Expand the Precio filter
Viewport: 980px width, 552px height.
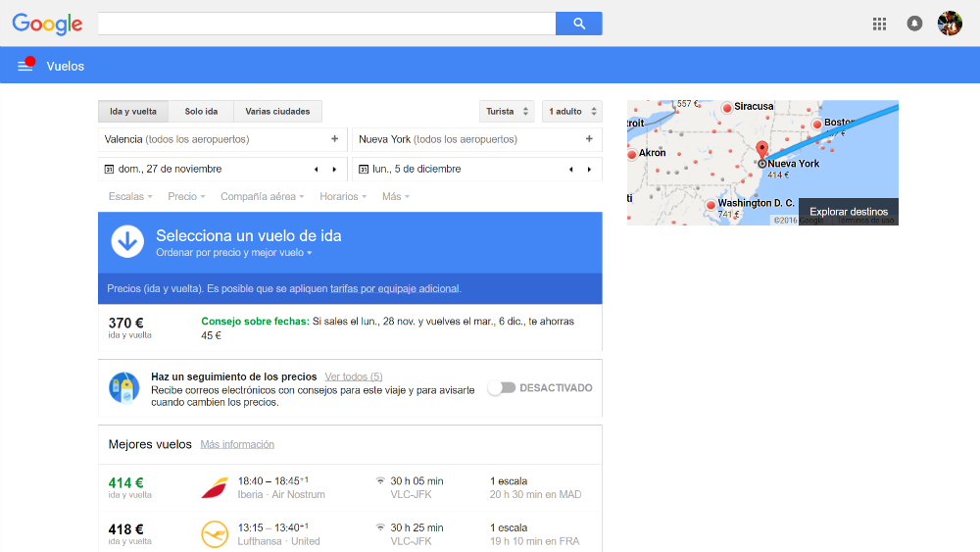186,196
